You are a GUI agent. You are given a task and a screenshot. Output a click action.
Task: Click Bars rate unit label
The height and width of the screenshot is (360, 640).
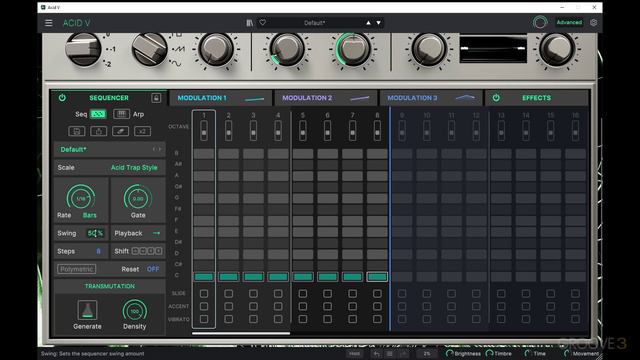coord(89,215)
